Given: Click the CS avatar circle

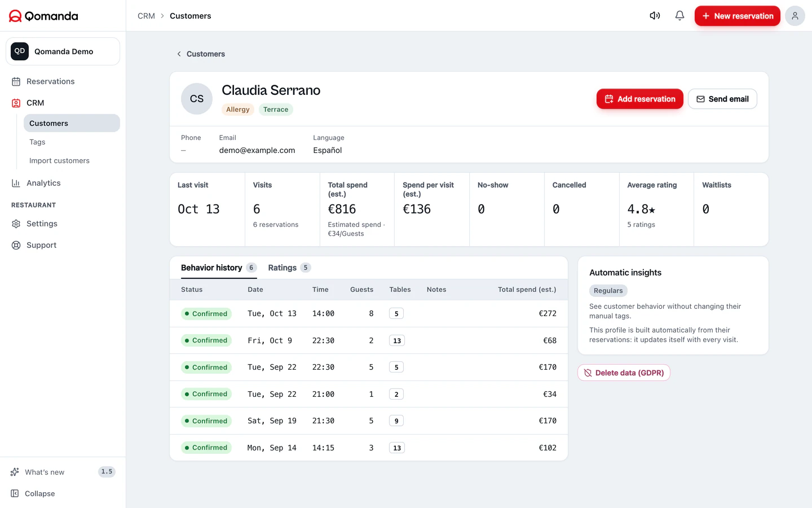Looking at the screenshot, I should (197, 99).
